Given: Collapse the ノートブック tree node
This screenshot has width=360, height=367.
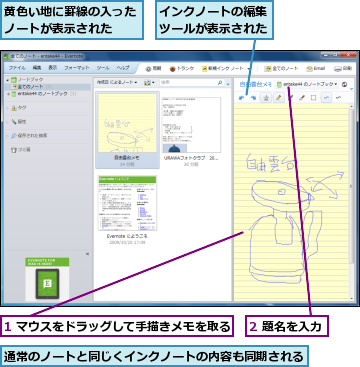Looking at the screenshot, I should click(x=7, y=80).
